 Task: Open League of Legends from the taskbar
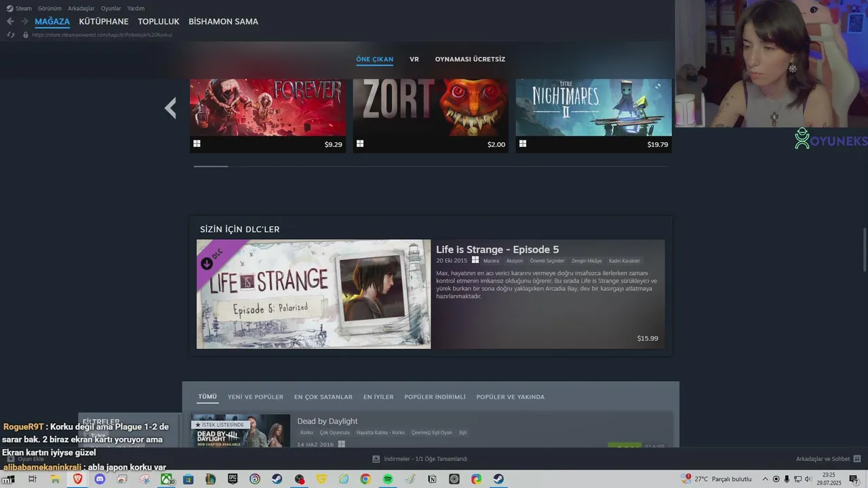coord(210,479)
